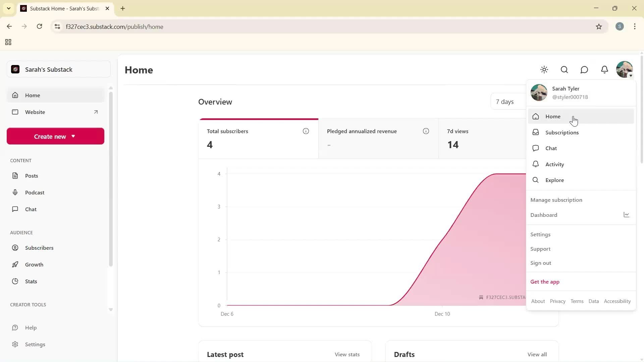
Task: Open the notifications bell
Action: [x=604, y=69]
